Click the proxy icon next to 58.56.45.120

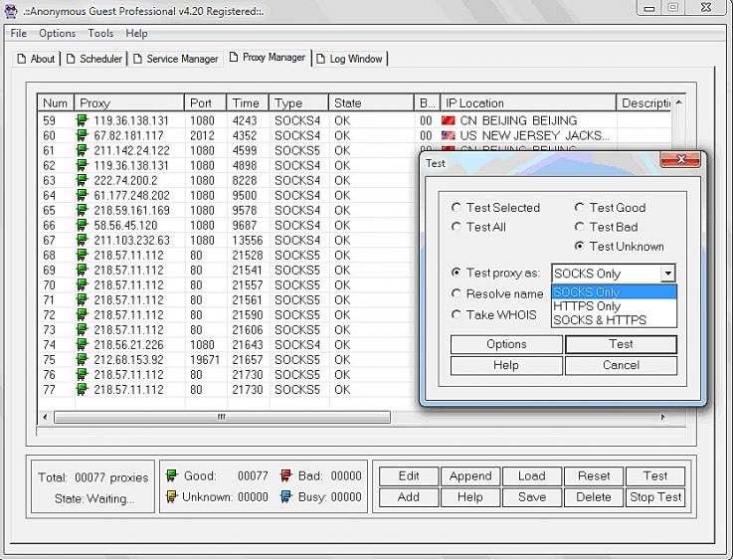coord(82,226)
